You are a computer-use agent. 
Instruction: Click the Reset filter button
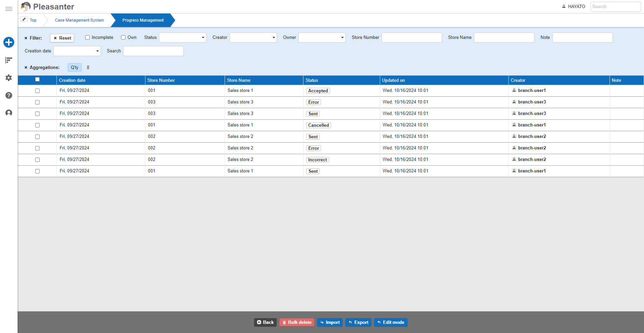point(62,38)
